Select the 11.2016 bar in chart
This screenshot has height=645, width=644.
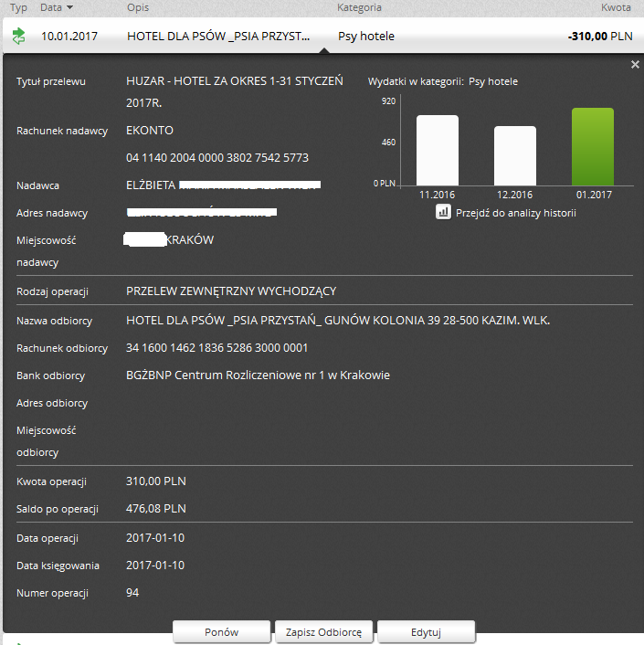(437, 150)
